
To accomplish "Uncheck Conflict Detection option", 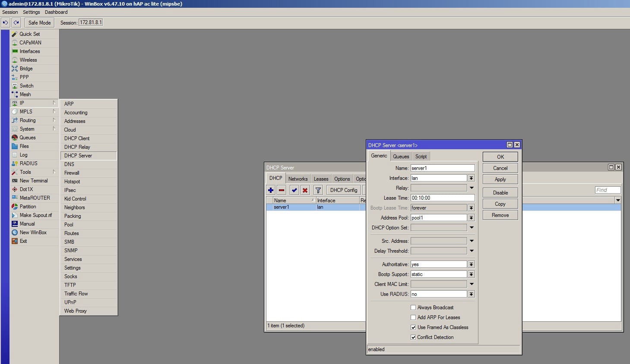I will pos(413,337).
